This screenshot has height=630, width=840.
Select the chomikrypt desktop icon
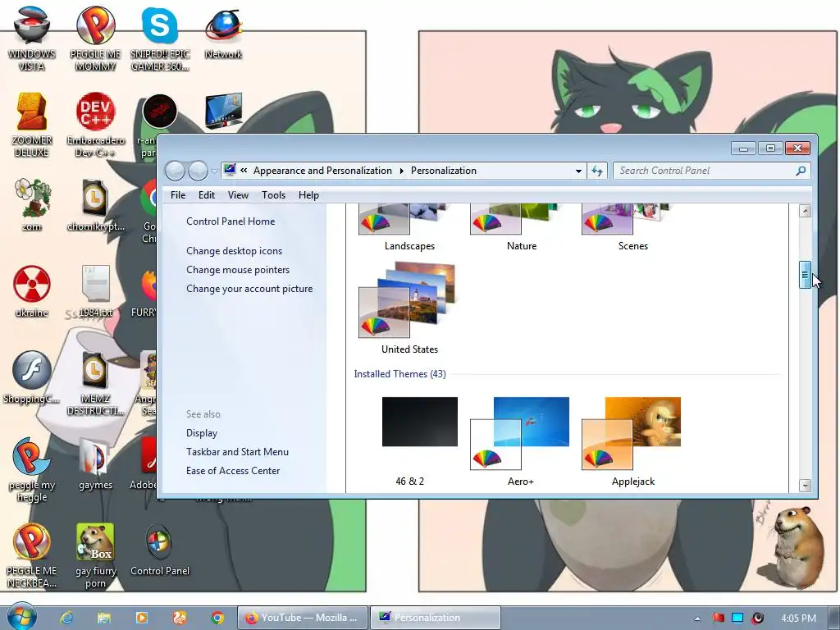click(95, 204)
